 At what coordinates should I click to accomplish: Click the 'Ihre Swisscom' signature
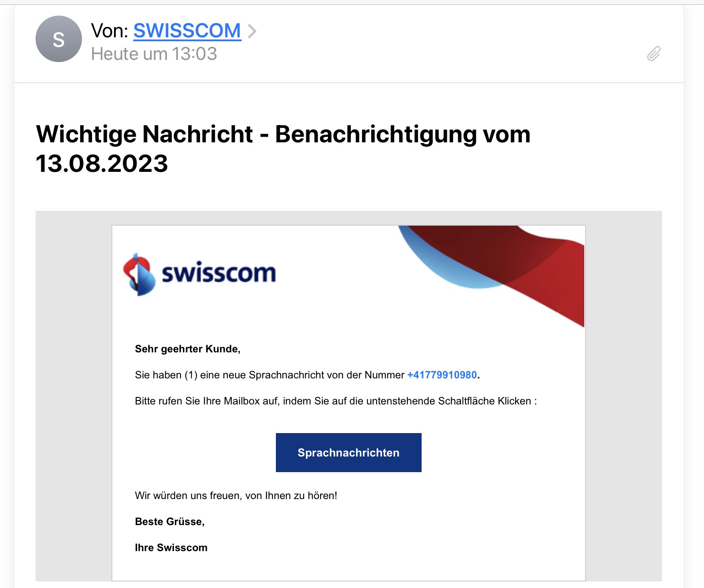pos(171,548)
